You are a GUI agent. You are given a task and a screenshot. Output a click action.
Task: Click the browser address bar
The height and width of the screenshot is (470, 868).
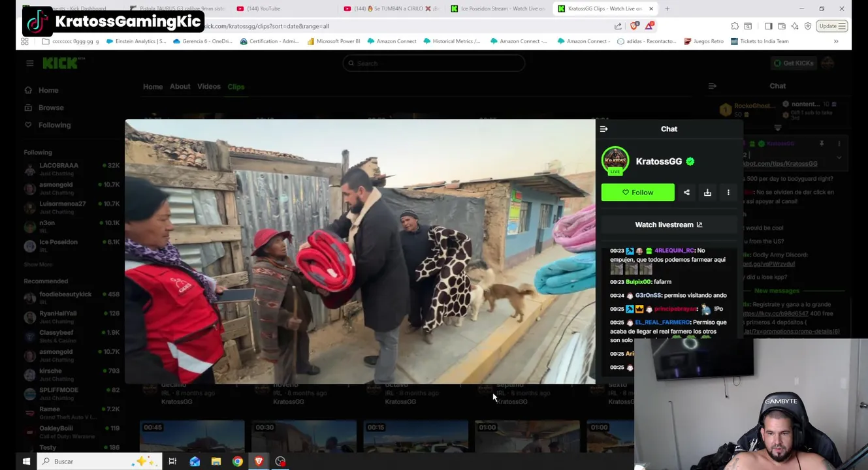pos(405,26)
